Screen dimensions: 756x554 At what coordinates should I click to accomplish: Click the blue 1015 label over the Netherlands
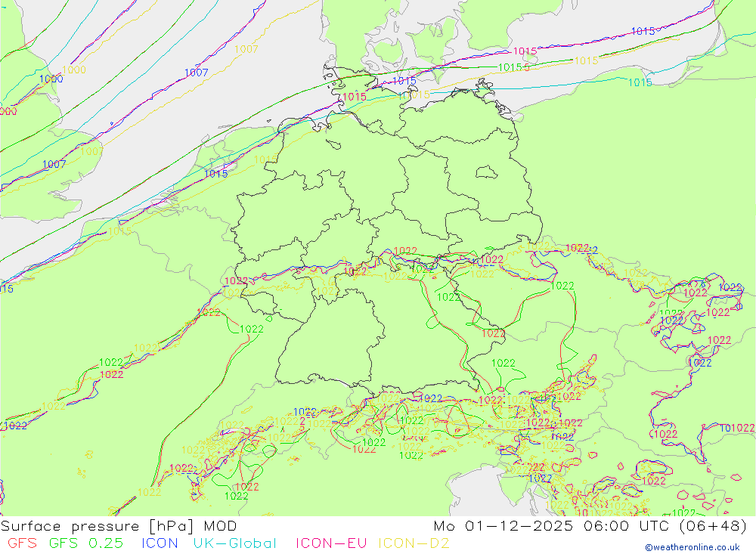click(216, 174)
